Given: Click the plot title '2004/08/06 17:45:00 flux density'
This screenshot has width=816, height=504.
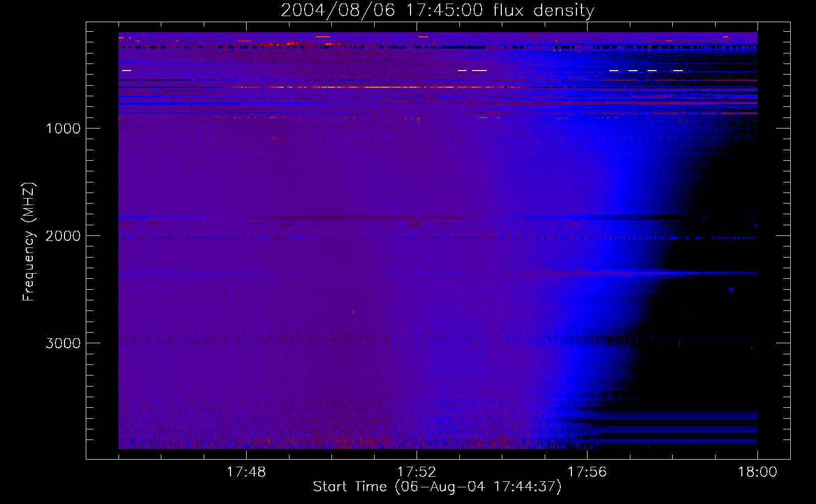Looking at the screenshot, I should click(x=437, y=11).
